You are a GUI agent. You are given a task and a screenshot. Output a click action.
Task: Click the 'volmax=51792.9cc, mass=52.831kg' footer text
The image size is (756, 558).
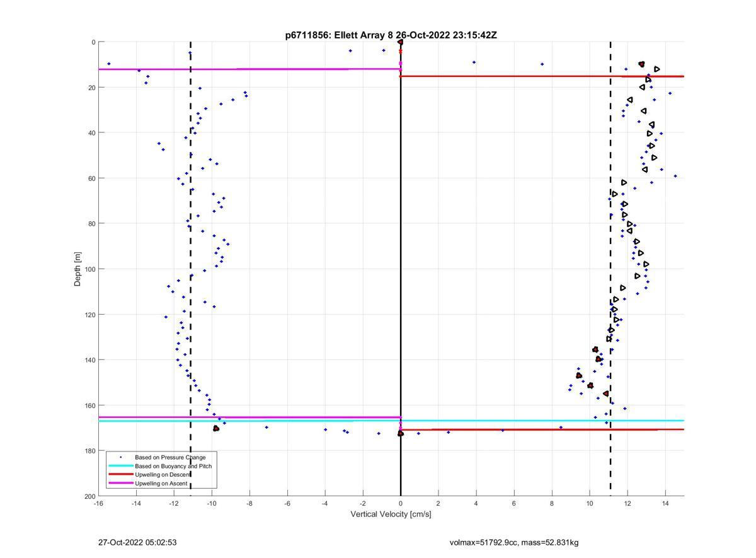(x=514, y=542)
